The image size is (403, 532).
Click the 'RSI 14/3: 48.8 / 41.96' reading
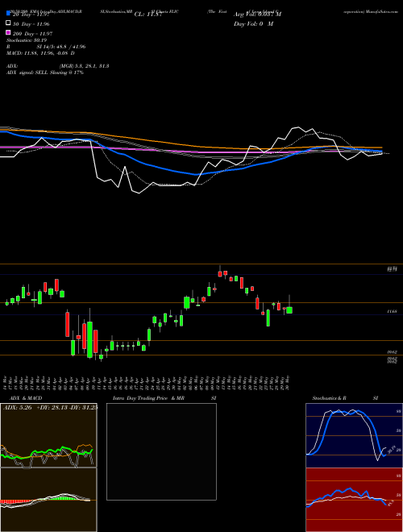[x=46, y=47]
